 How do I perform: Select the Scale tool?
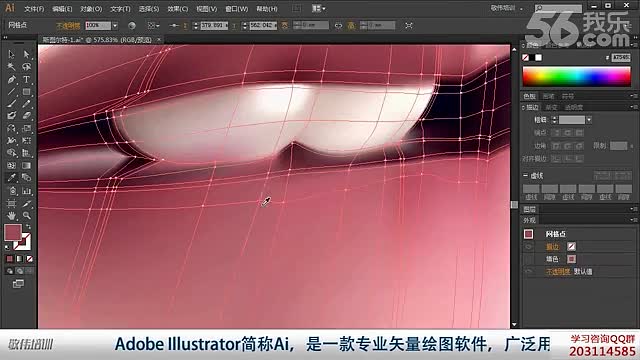[27, 129]
